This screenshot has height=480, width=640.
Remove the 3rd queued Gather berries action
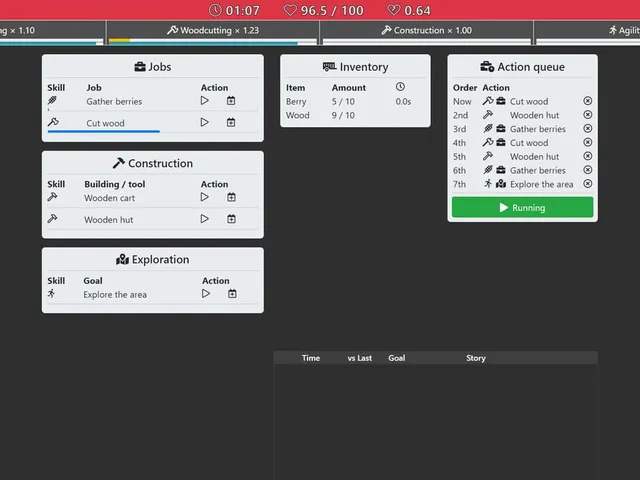pyautogui.click(x=588, y=129)
